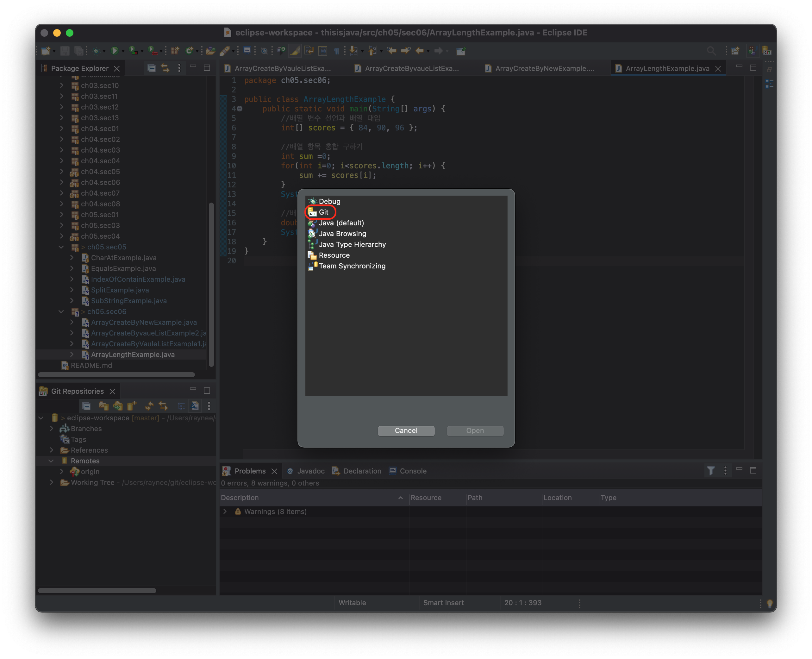Click the Open button in dialog
The width and height of the screenshot is (812, 659).
click(475, 430)
